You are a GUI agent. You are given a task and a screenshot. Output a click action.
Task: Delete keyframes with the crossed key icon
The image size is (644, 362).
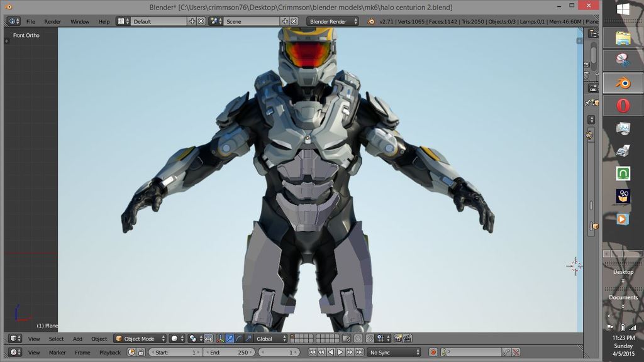(516, 352)
